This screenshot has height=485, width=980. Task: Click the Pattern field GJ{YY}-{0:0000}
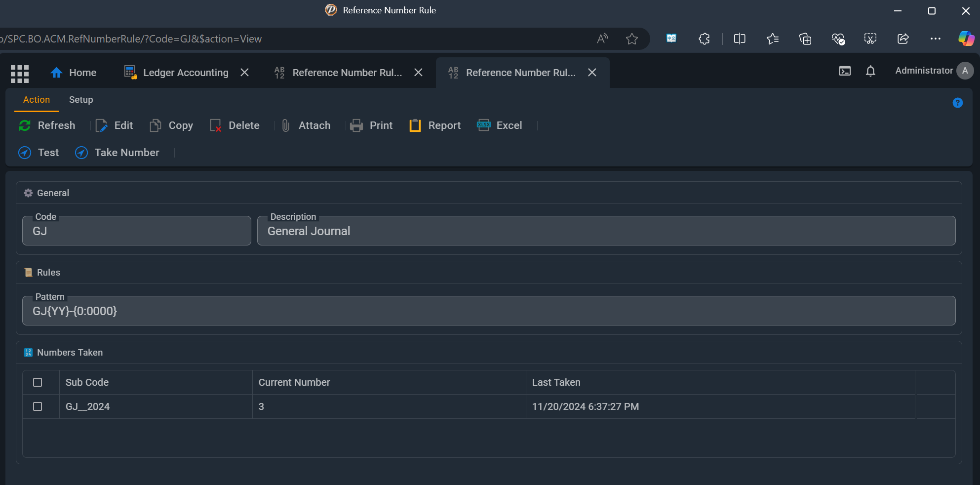[x=489, y=311]
